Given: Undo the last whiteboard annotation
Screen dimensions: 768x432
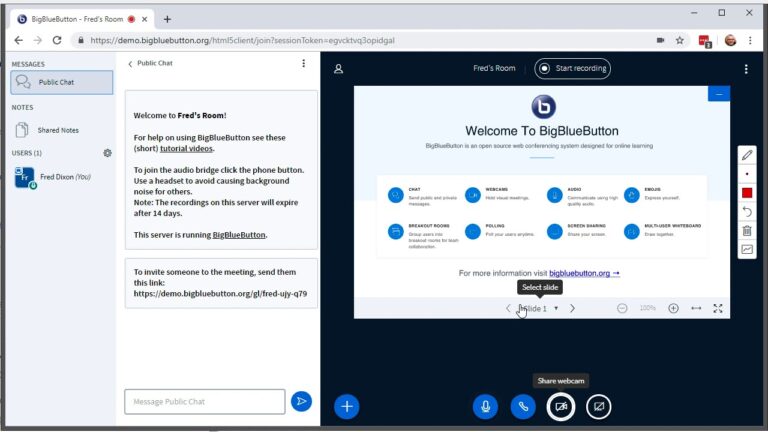Looking at the screenshot, I should [x=747, y=212].
